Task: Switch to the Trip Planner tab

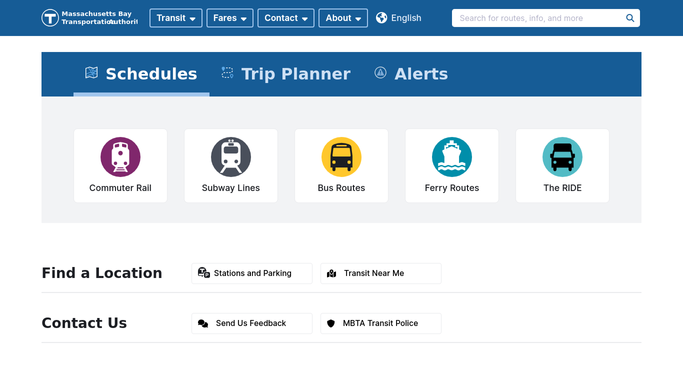Action: click(286, 74)
